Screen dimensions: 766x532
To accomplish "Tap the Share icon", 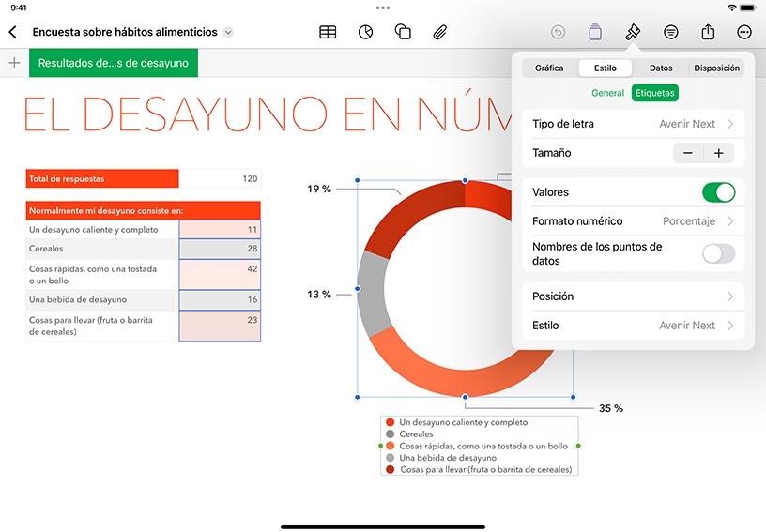I will click(708, 32).
